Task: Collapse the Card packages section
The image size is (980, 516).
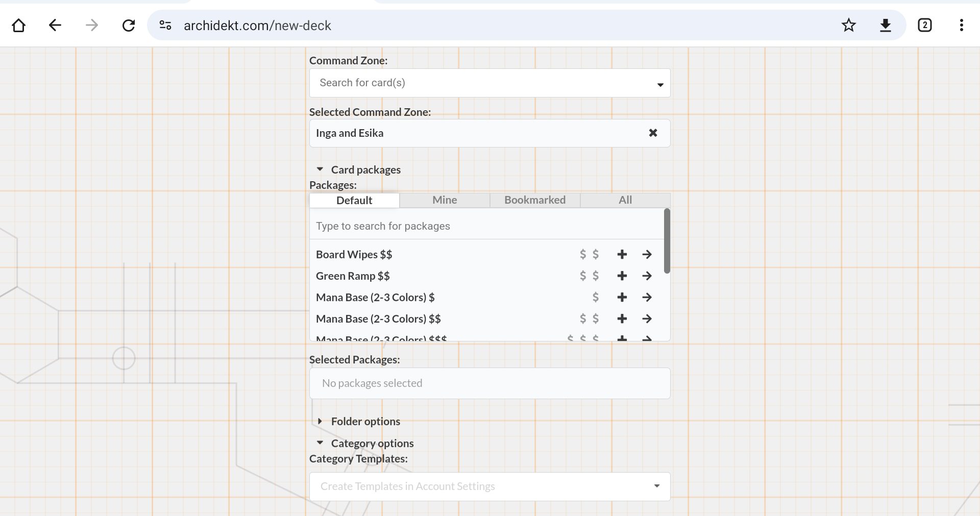Action: coord(320,169)
